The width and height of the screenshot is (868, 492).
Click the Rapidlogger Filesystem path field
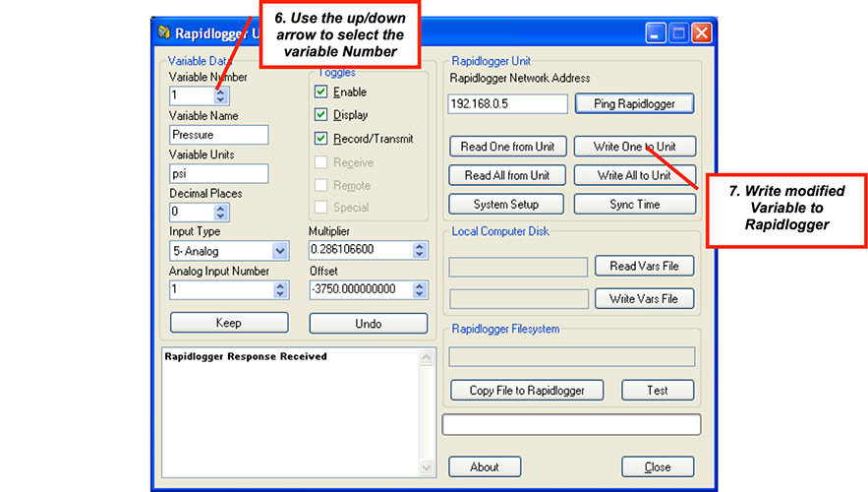(x=572, y=357)
